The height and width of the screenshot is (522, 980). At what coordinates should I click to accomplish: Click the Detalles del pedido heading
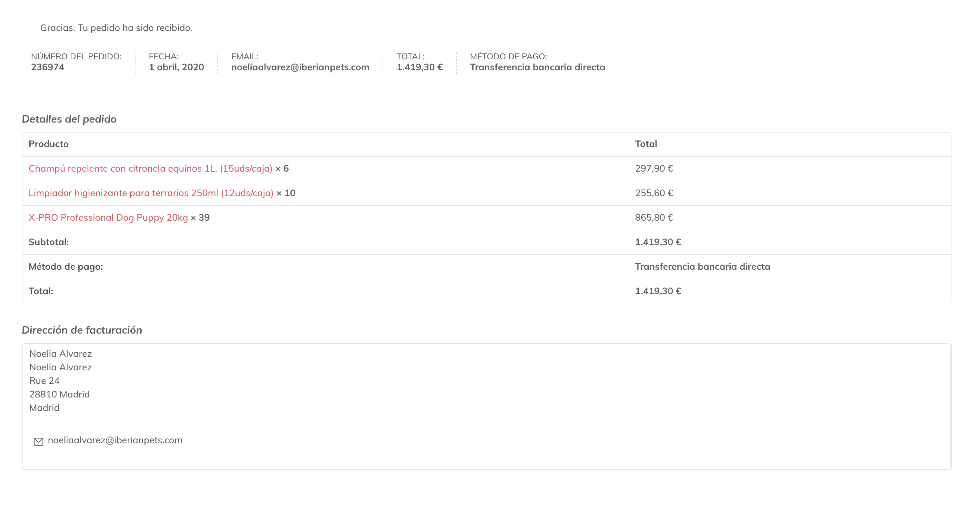(69, 119)
